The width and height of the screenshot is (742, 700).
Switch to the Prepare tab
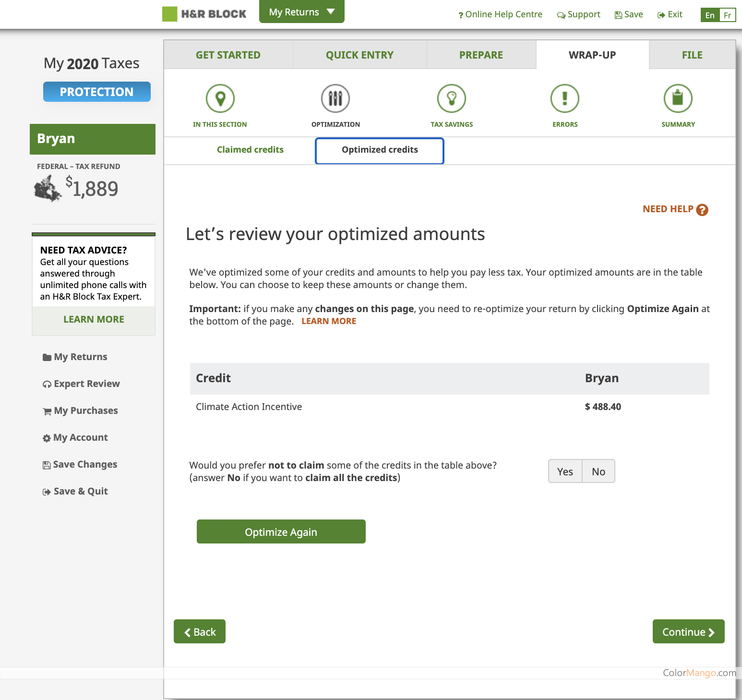481,54
